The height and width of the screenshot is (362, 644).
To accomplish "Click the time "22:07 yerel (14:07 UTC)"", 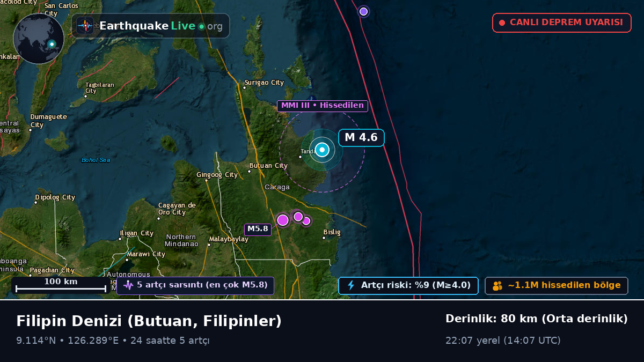I will click(x=503, y=341).
